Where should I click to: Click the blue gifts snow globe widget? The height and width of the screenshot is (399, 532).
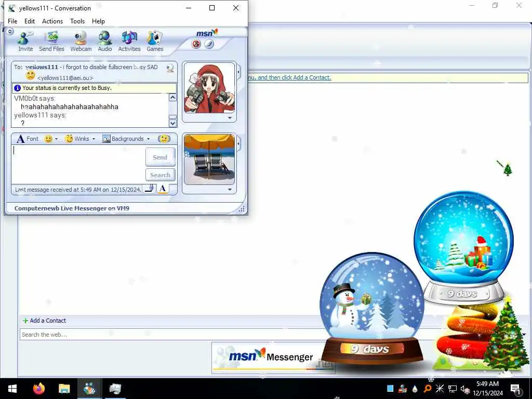463,247
